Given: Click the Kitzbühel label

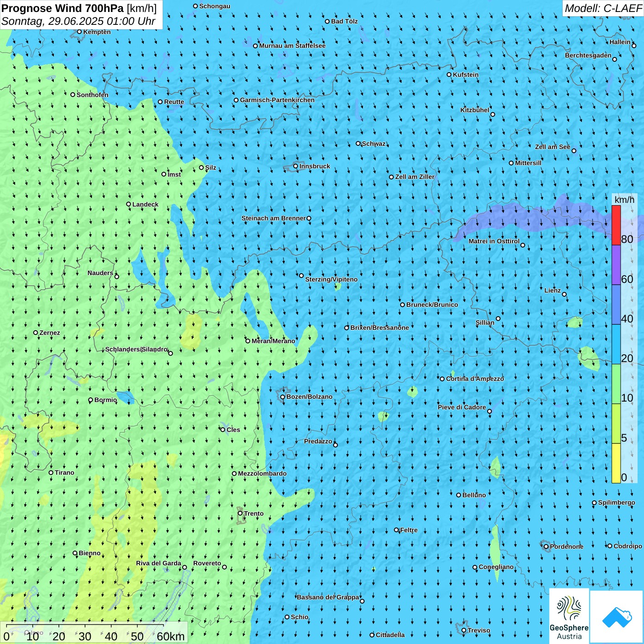Looking at the screenshot, I should point(475,110).
